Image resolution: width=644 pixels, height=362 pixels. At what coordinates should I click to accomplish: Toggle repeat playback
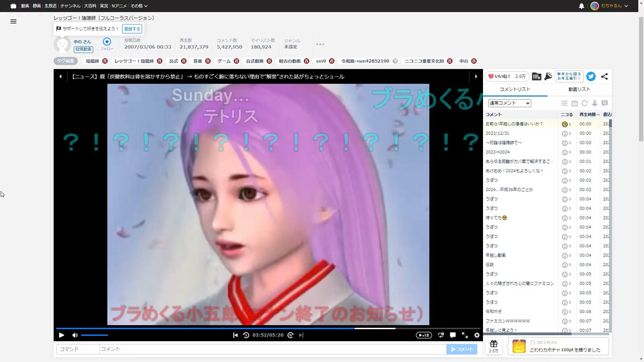click(441, 335)
